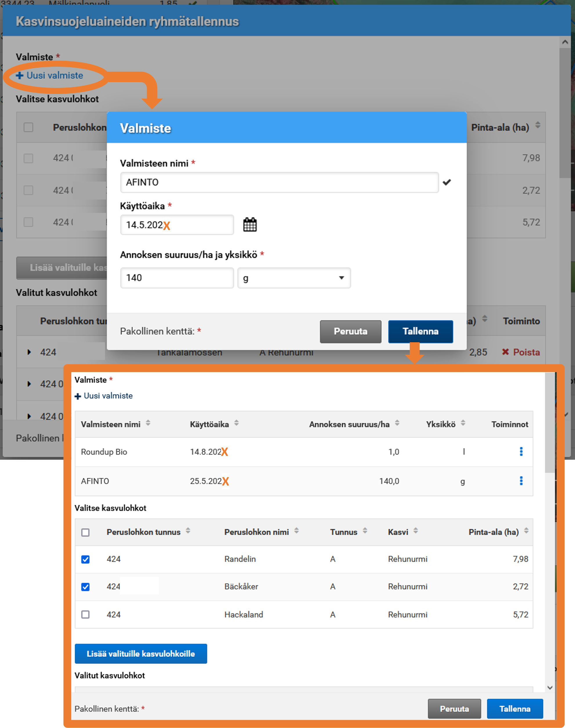This screenshot has width=575, height=728.
Task: Expand the first selected parcel row 424
Action: point(29,352)
